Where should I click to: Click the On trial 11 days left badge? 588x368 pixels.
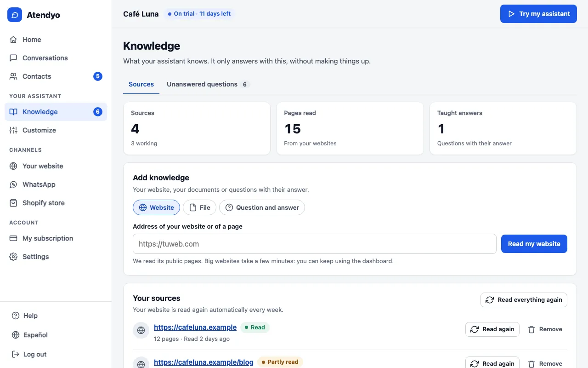click(199, 14)
